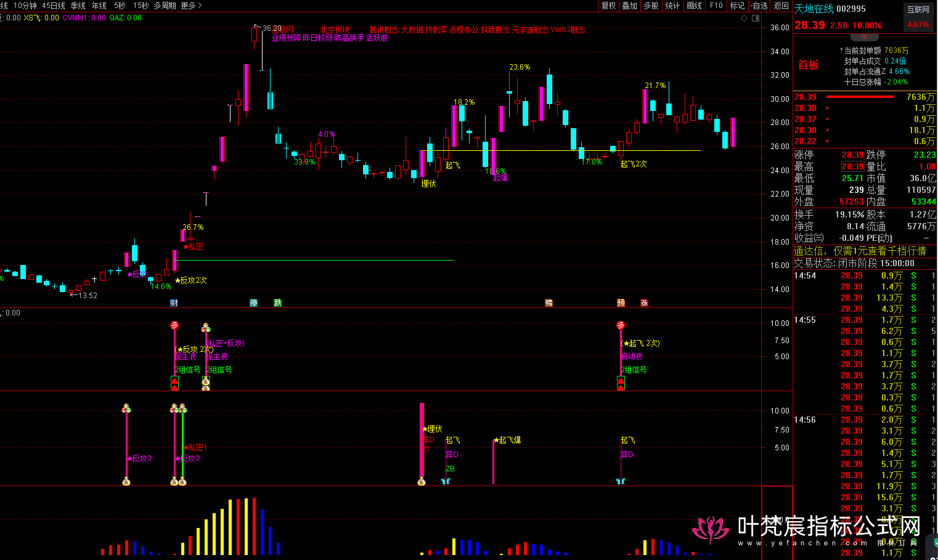Click the 榜 marker icon on the timeline

[549, 302]
